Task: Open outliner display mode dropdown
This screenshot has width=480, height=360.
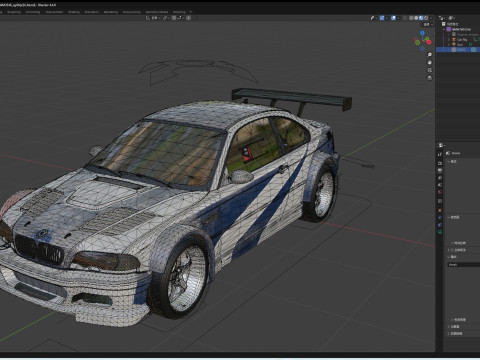Action: pyautogui.click(x=442, y=18)
